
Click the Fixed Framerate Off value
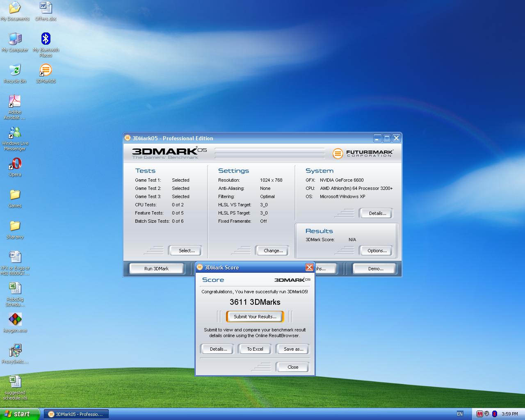pos(263,221)
